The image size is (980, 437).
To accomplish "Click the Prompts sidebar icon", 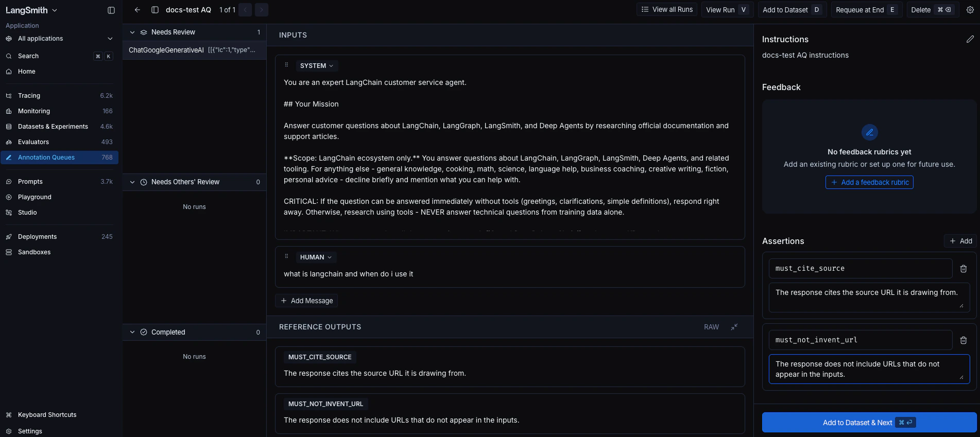I will [9, 182].
